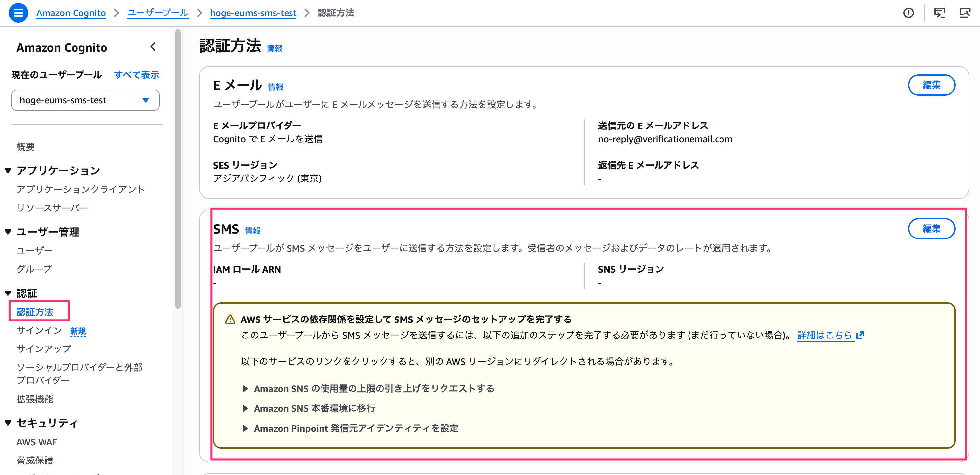Select 認証方法 in sidebar
The width and height of the screenshot is (980, 475).
(x=35, y=312)
